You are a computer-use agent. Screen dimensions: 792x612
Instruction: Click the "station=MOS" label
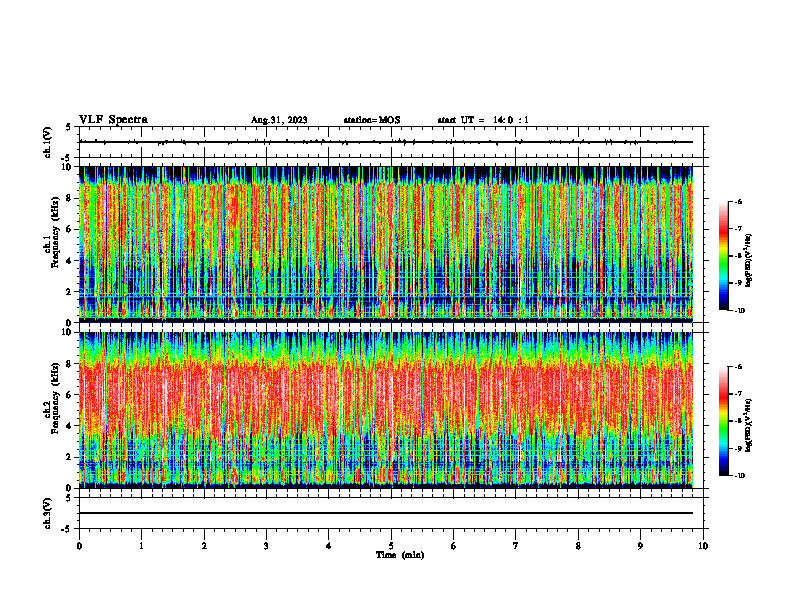point(372,120)
